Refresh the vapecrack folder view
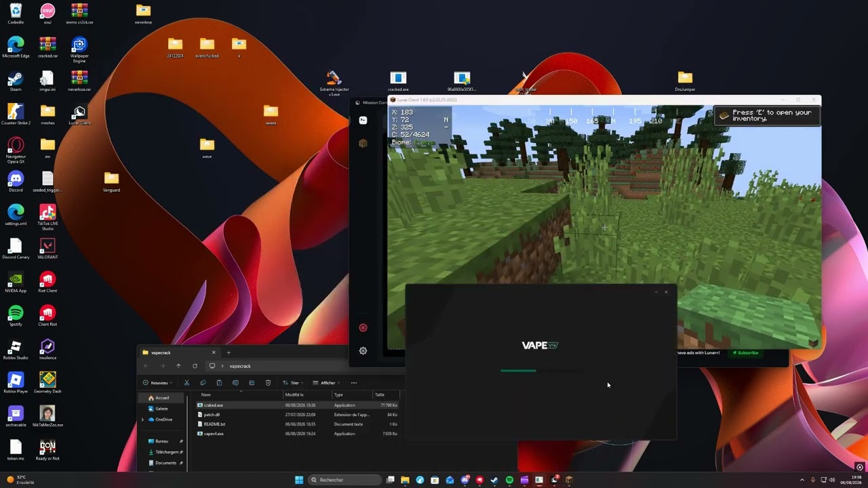 pos(195,366)
